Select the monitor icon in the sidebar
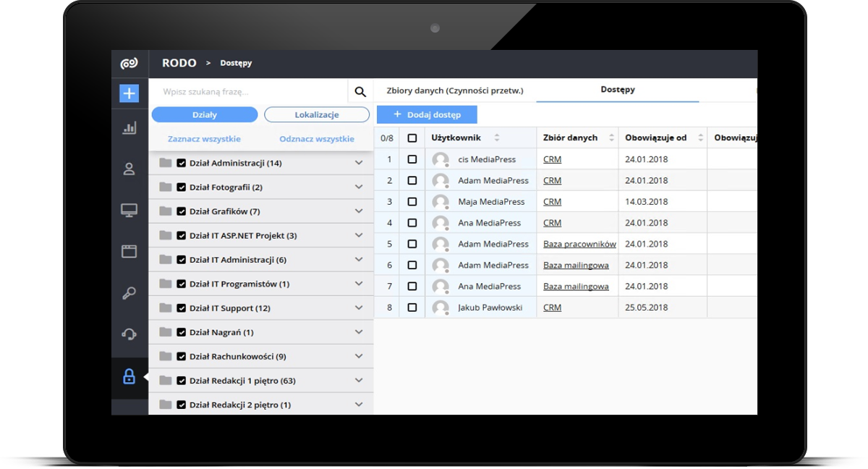Screen dimensions: 868x469 click(129, 211)
